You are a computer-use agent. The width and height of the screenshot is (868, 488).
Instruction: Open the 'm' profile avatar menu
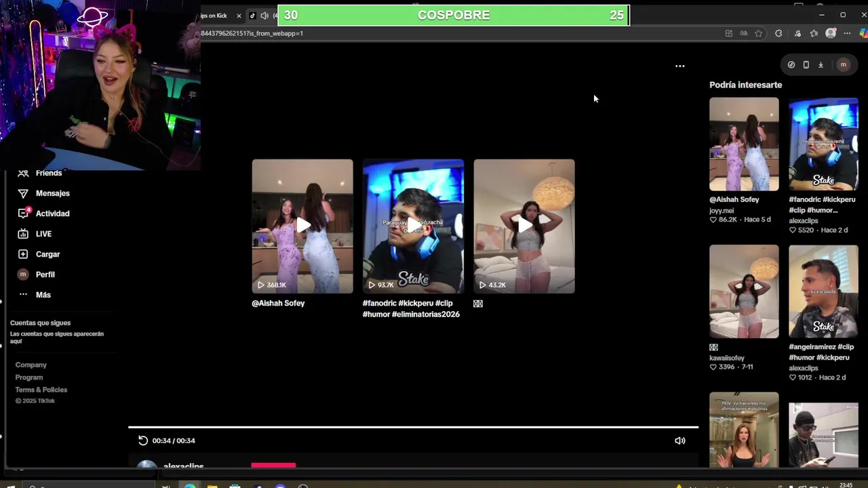point(844,65)
